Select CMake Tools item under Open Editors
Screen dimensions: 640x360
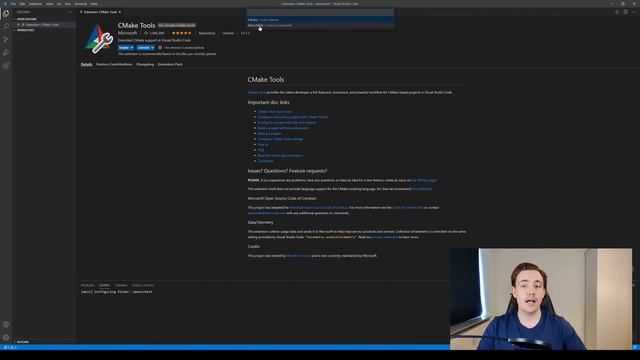(x=44, y=24)
